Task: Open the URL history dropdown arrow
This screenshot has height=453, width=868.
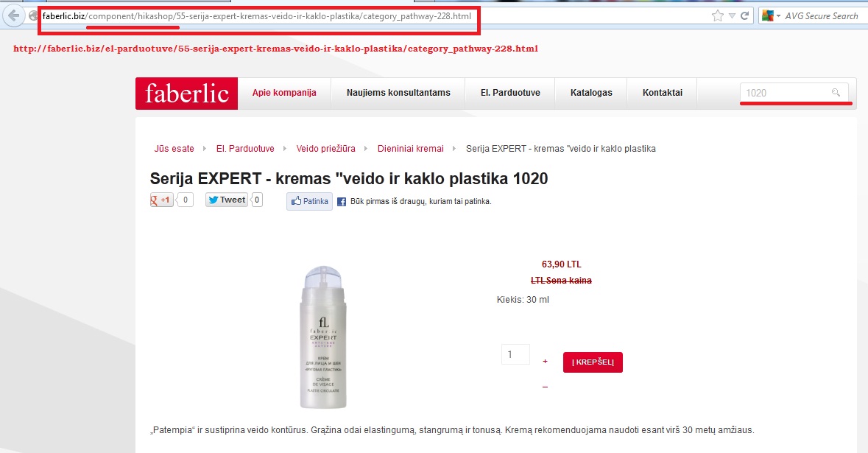Action: 732,16
